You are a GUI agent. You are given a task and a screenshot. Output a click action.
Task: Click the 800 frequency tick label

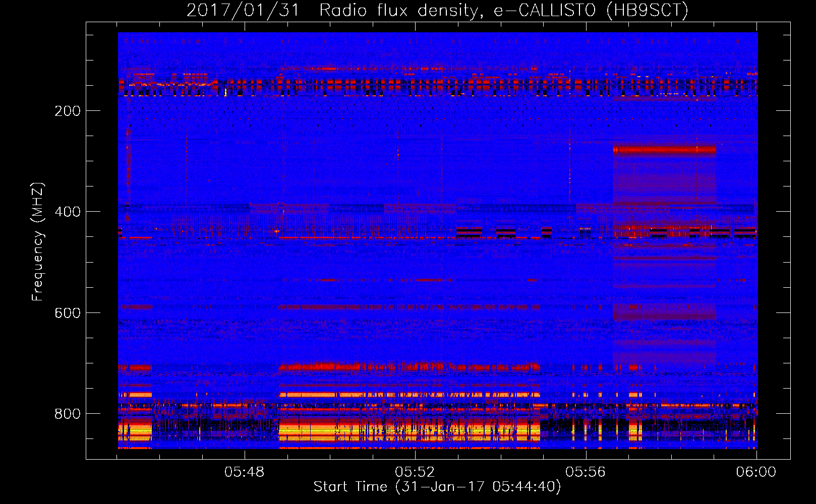[68, 414]
